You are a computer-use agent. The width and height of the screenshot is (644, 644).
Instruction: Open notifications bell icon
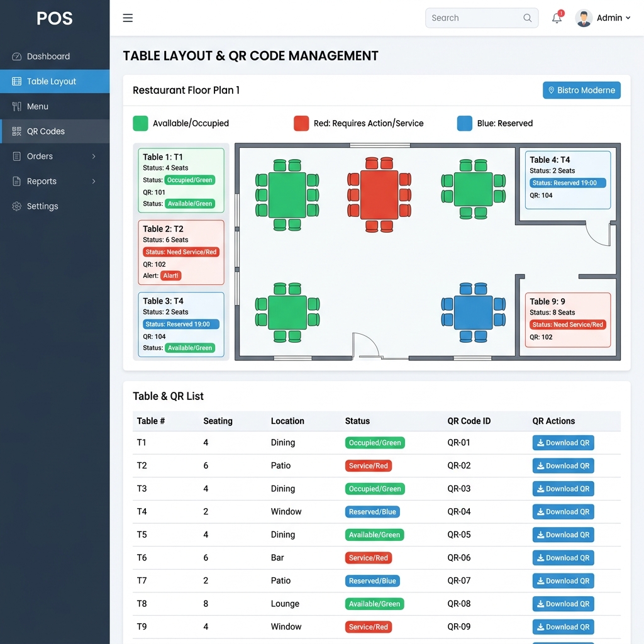(557, 18)
